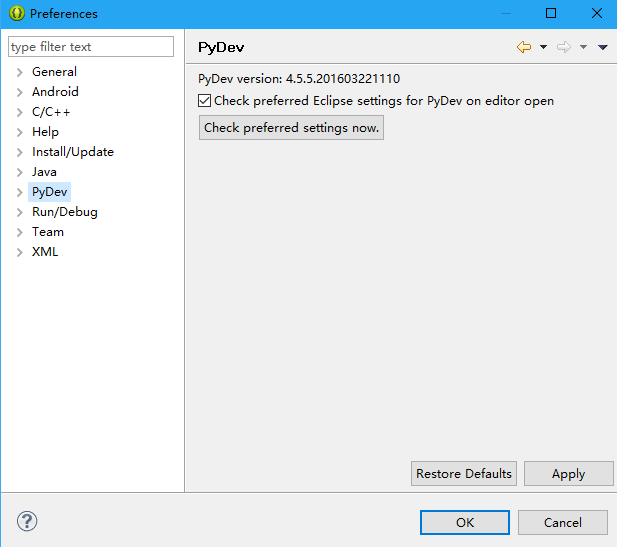Expand the C/C++ tree node
Image resolution: width=617 pixels, height=547 pixels.
(20, 112)
